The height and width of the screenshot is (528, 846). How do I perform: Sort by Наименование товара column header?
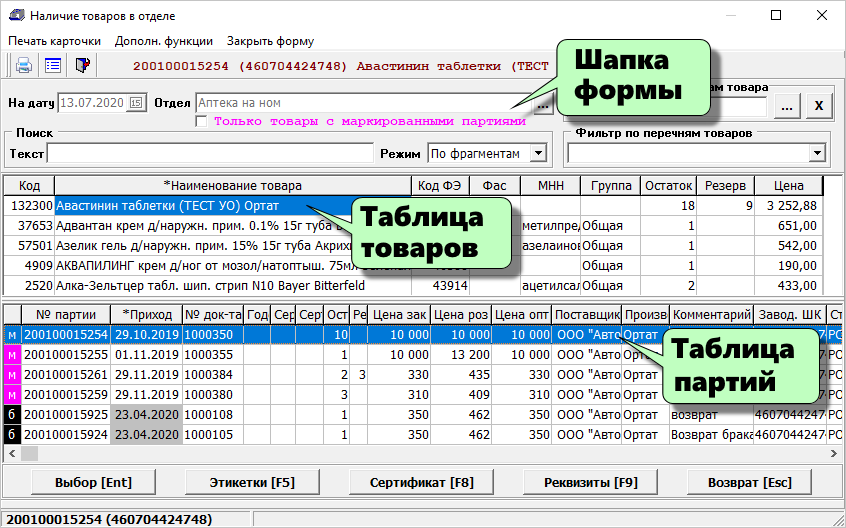coord(233,186)
